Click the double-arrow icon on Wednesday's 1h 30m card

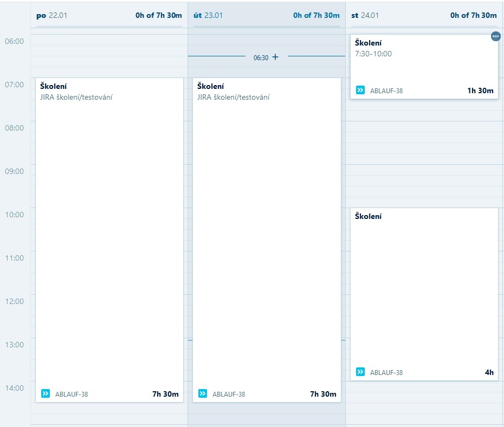[360, 90]
